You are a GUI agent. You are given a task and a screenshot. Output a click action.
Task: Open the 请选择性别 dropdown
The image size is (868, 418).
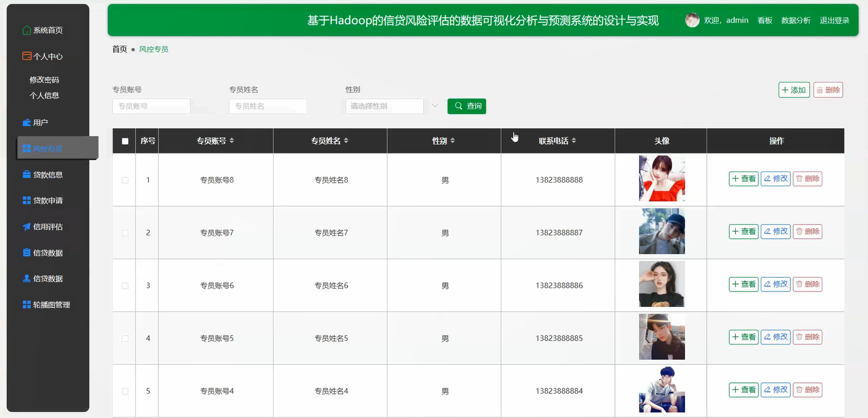coord(385,106)
